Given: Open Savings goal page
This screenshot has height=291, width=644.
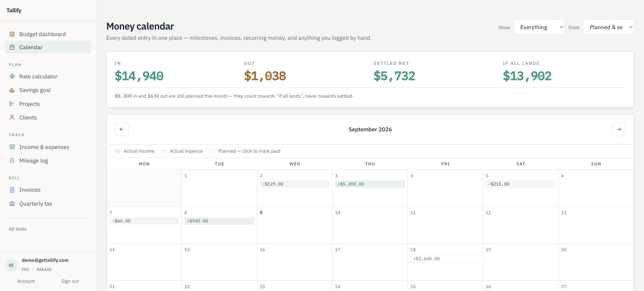Looking at the screenshot, I should pyautogui.click(x=48, y=90).
